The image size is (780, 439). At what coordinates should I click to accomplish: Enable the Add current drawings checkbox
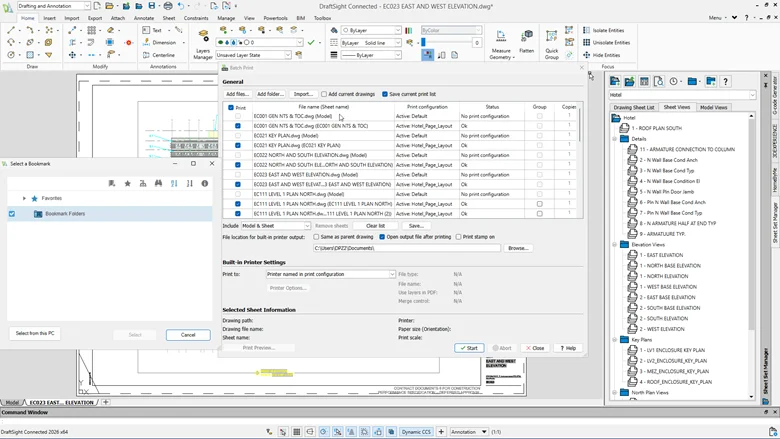[x=324, y=94]
